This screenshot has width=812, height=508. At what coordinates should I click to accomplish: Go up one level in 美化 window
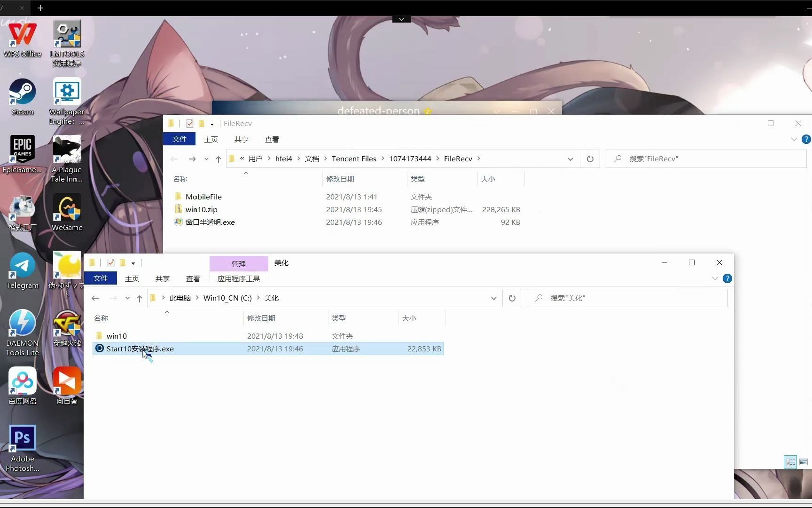pos(139,298)
